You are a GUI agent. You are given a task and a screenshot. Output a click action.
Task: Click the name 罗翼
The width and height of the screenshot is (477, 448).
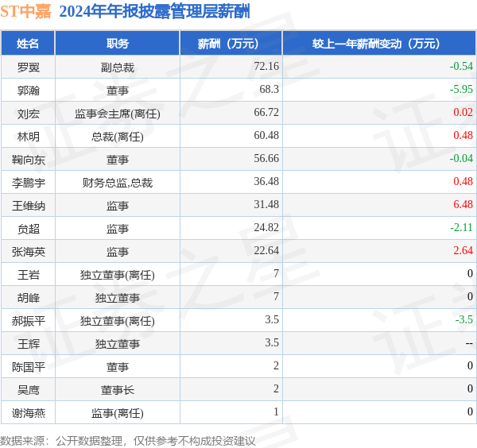click(29, 68)
